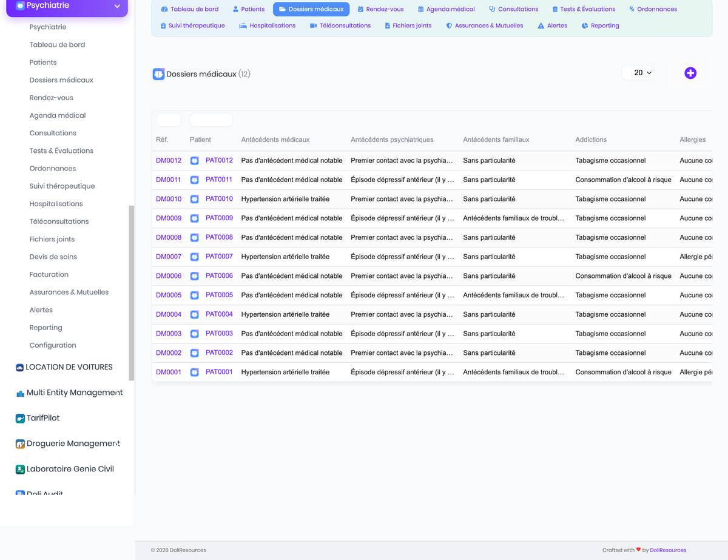This screenshot has width=728, height=560.
Task: Open record DM0012
Action: pyautogui.click(x=169, y=161)
